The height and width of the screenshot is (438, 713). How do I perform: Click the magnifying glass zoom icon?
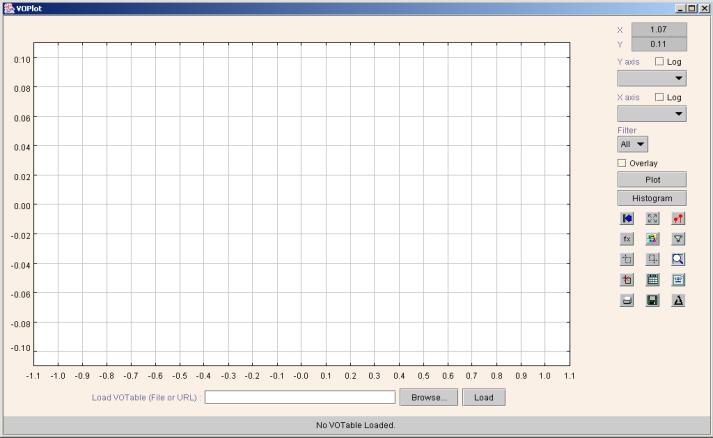(678, 259)
